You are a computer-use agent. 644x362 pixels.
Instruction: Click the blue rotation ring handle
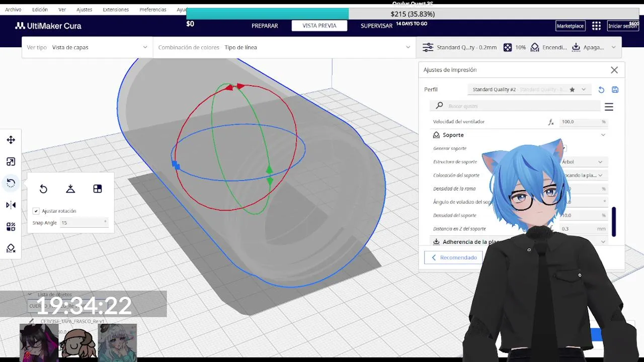tap(176, 164)
